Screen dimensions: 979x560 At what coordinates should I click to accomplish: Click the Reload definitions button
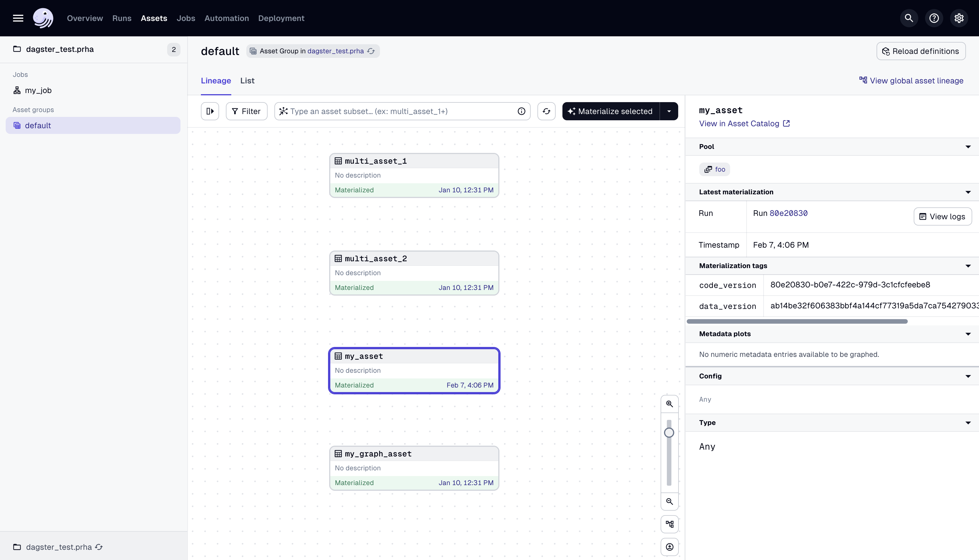[x=921, y=51]
